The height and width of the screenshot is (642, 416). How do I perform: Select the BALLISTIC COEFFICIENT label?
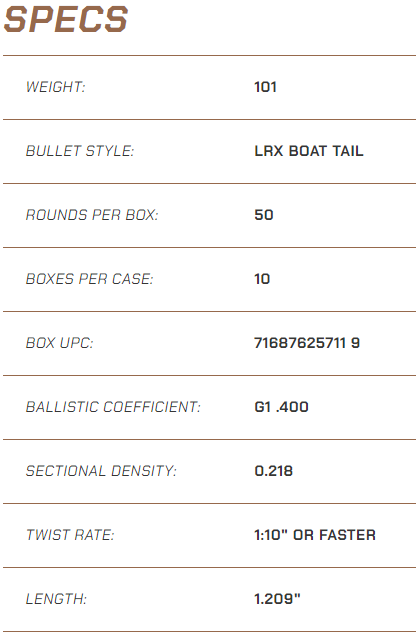point(113,407)
